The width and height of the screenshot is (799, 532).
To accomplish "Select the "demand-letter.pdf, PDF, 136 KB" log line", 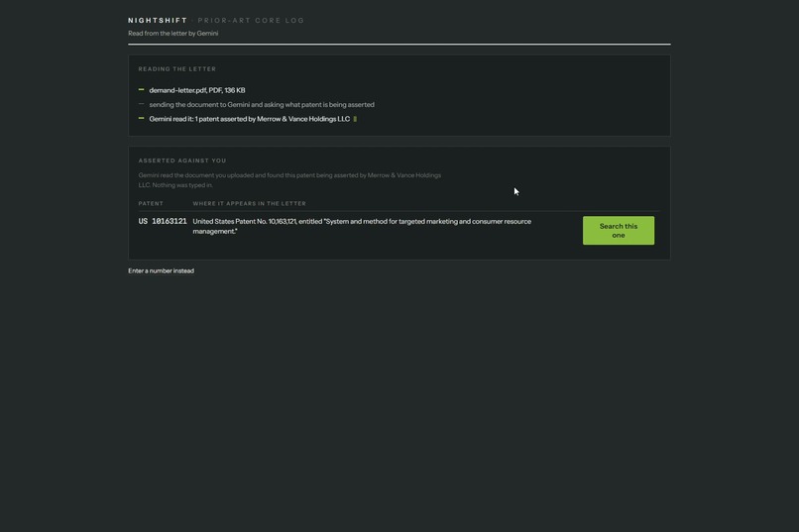I will click(x=196, y=90).
